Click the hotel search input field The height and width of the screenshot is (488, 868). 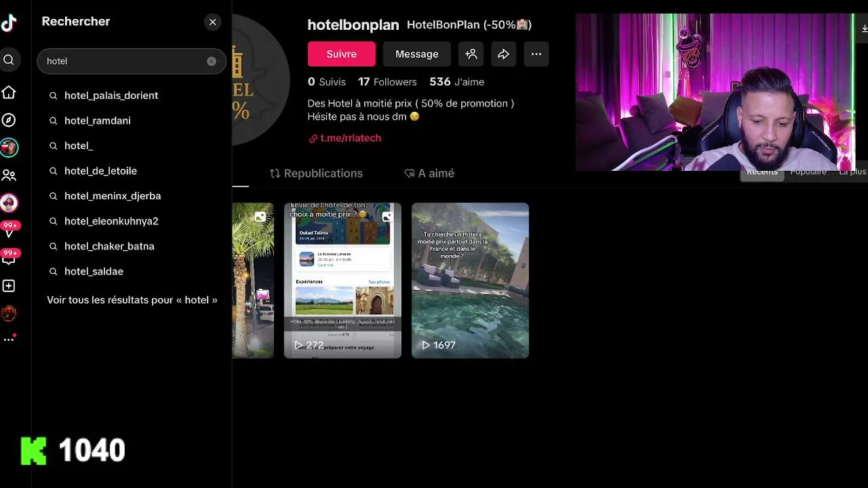click(132, 61)
